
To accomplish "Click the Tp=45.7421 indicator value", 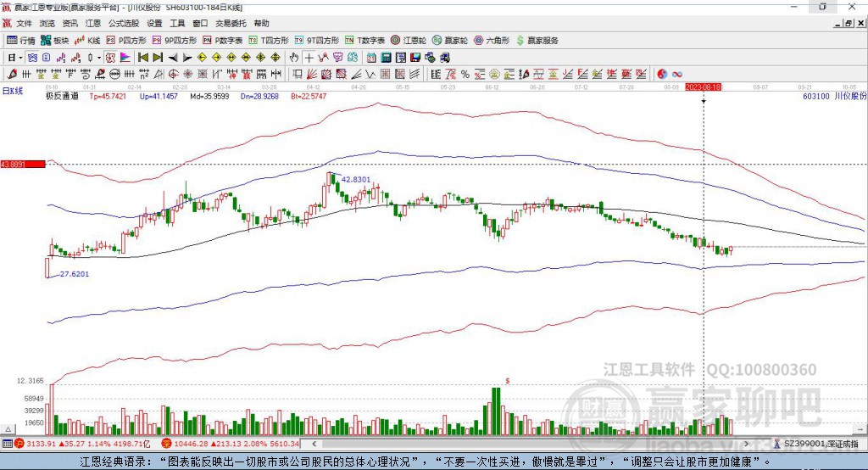I will tap(108, 97).
